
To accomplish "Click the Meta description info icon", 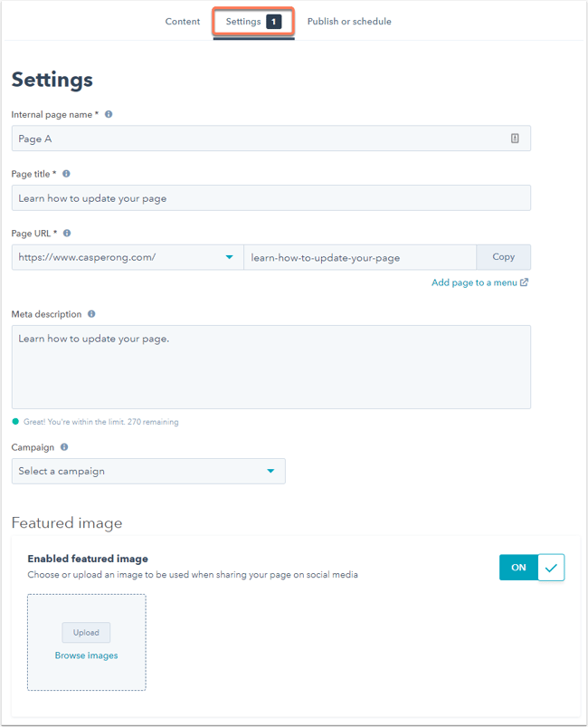I will pyautogui.click(x=91, y=314).
